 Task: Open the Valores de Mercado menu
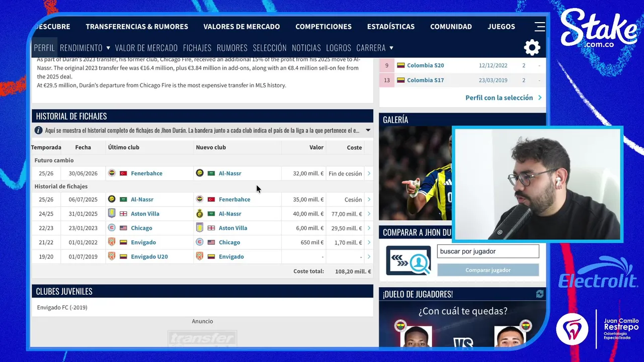[242, 27]
